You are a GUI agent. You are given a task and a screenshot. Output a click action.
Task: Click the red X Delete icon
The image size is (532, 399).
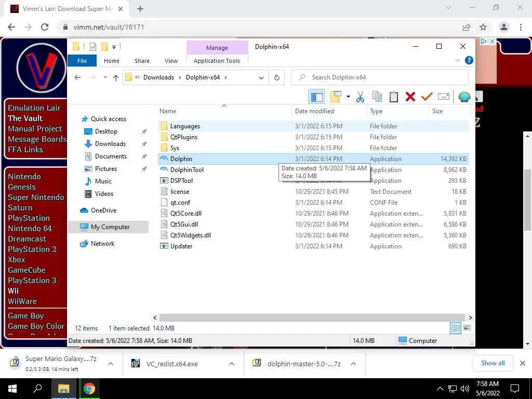click(410, 97)
